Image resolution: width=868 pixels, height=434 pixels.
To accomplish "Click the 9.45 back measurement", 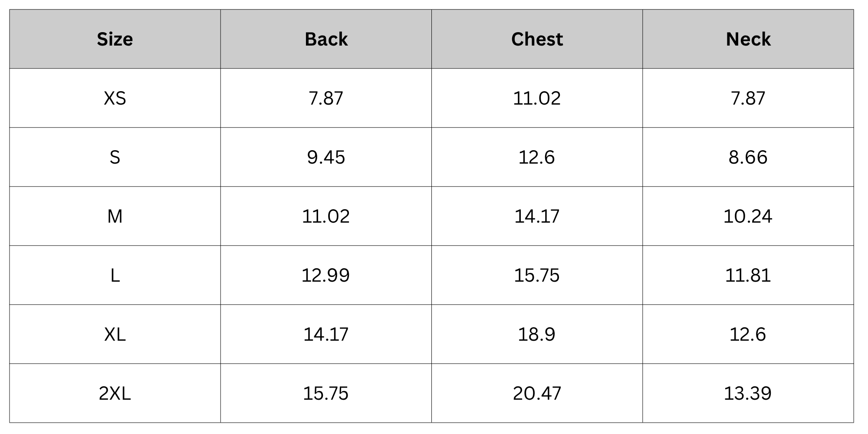I will tap(326, 157).
